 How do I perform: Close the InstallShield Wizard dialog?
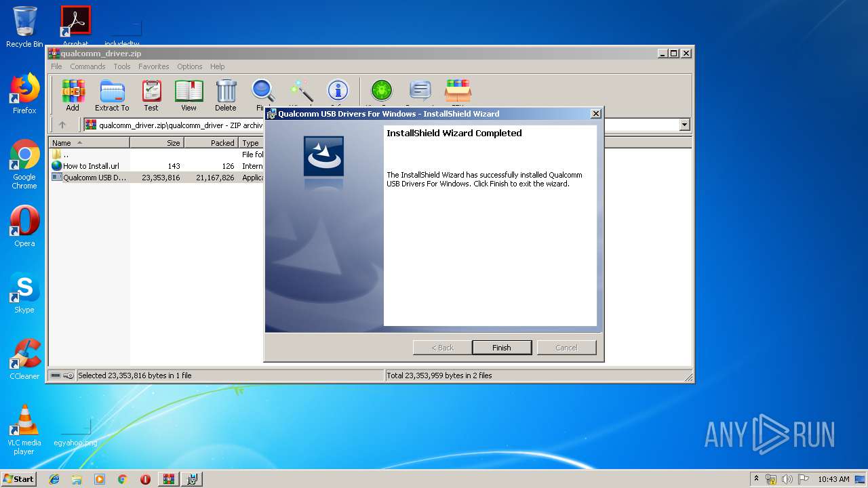tap(596, 114)
